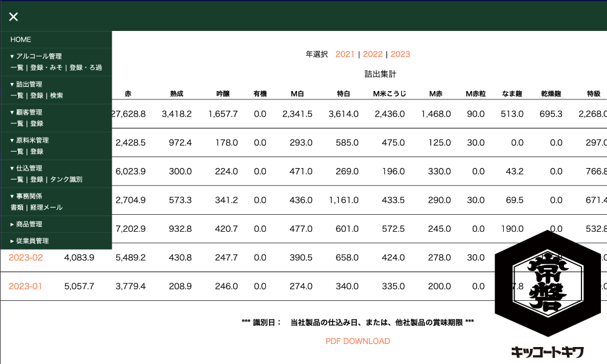The image size is (607, 364).
Task: Open 書類 under 事務関係
Action: 17,207
